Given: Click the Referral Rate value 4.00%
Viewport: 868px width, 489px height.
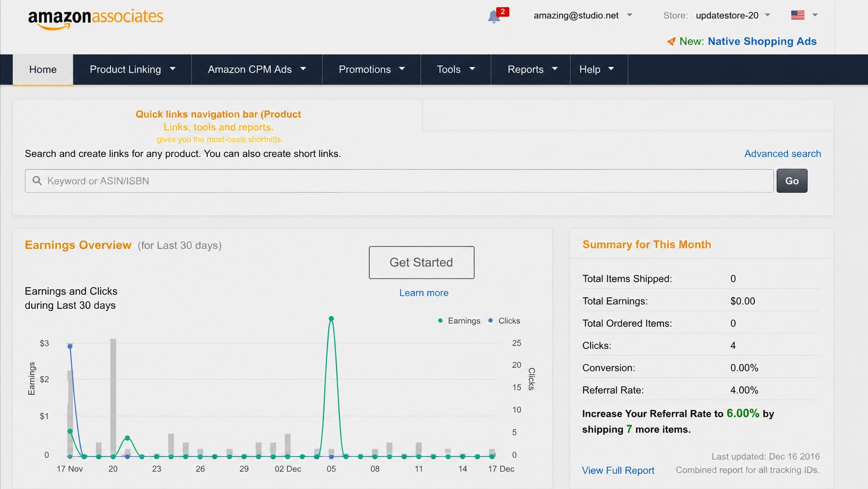Looking at the screenshot, I should click(744, 390).
